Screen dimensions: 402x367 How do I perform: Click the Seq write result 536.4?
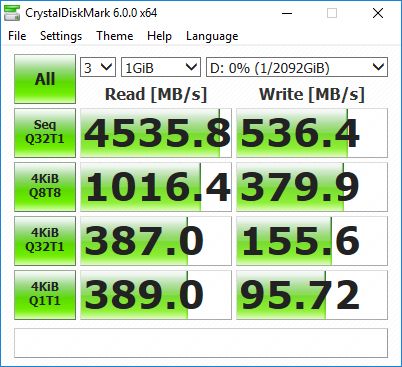pos(312,133)
